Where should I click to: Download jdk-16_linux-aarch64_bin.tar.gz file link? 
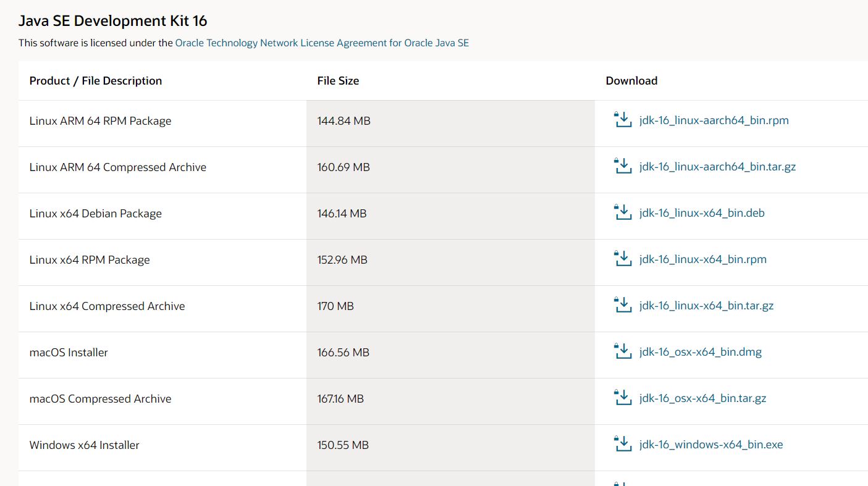click(718, 167)
